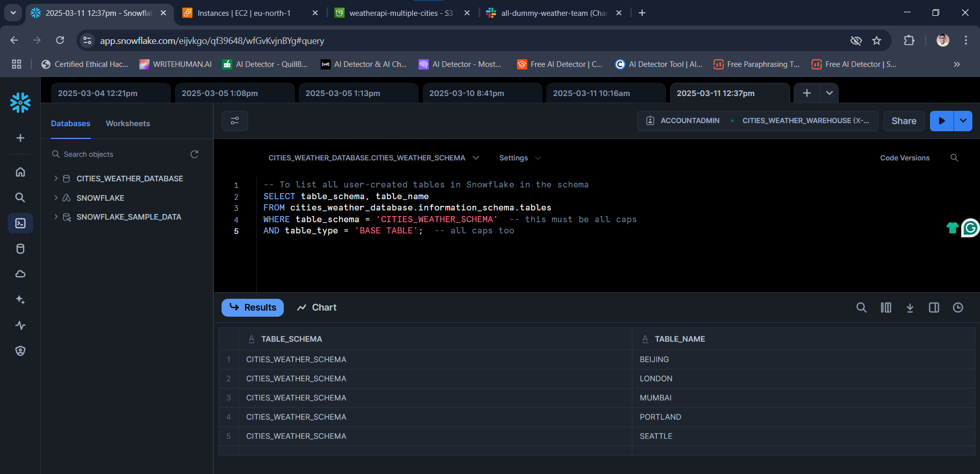Refresh the database objects list
980x474 pixels.
pos(194,154)
